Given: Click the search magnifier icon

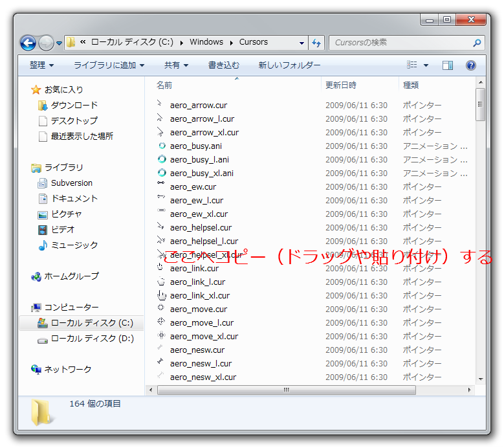Looking at the screenshot, I should click(477, 43).
